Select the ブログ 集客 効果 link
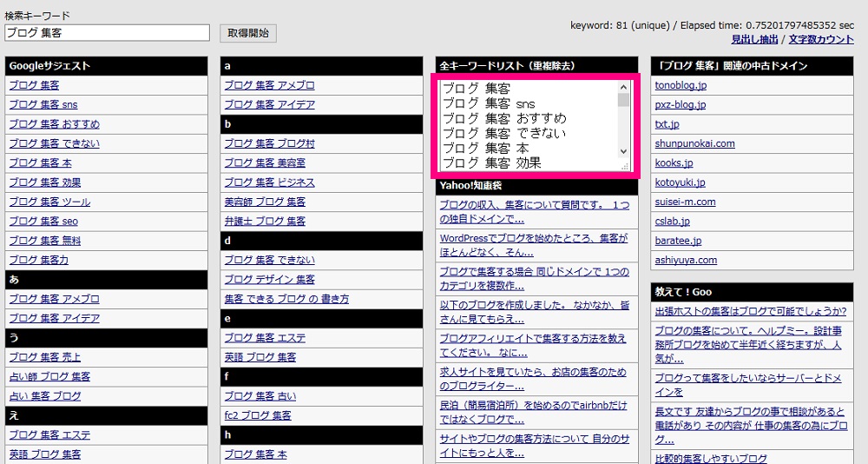868x464 pixels. coord(45,182)
